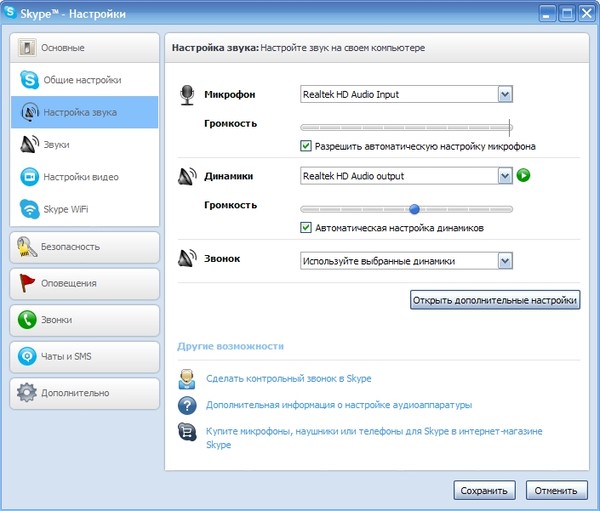Viewport: 600px width, 511px height.
Task: Click the Основные switch icon
Action: tap(27, 48)
